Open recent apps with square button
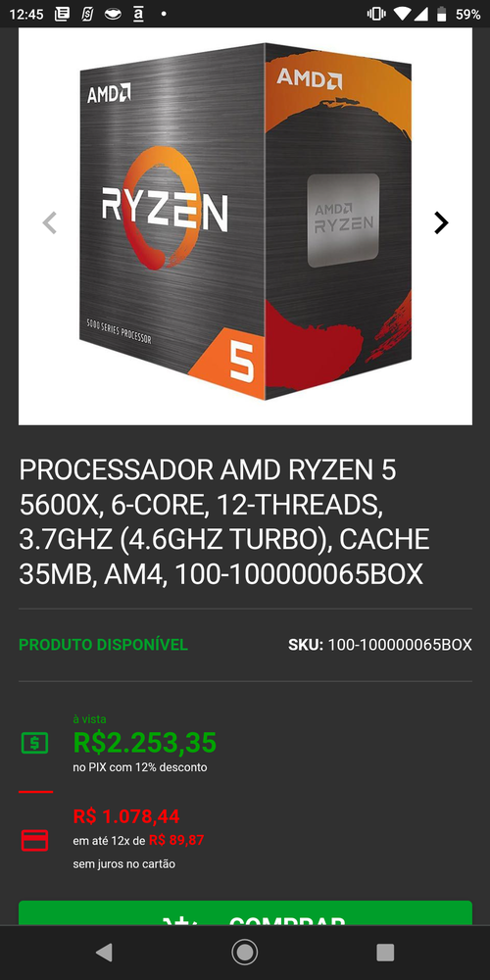This screenshot has height=980, width=490. point(385,952)
